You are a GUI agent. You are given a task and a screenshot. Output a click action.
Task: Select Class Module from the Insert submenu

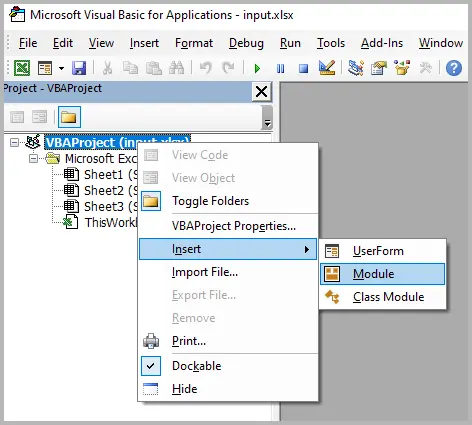coord(382,297)
